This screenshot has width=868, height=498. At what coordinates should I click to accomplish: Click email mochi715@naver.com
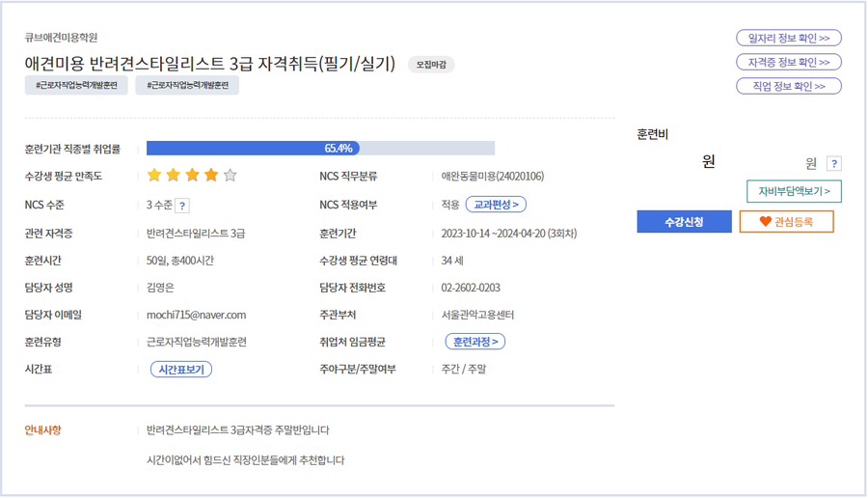pos(196,315)
